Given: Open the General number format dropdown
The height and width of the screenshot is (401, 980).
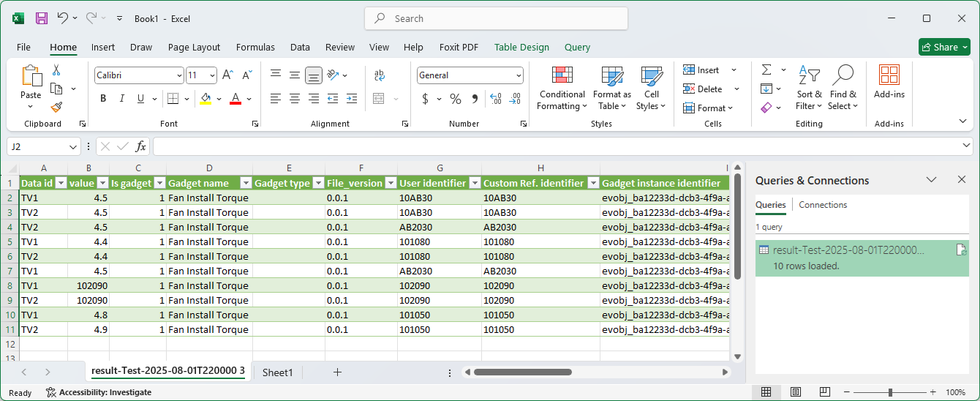Looking at the screenshot, I should (x=519, y=75).
